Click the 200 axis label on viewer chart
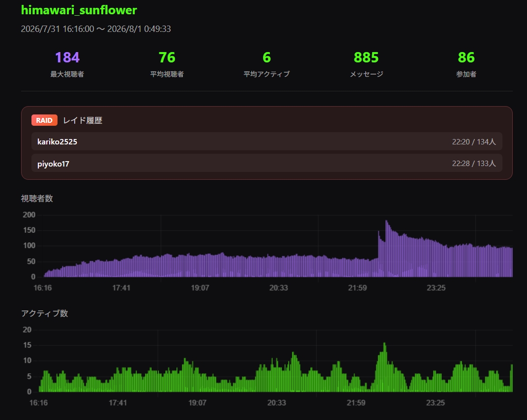The height and width of the screenshot is (420, 527). click(x=29, y=215)
